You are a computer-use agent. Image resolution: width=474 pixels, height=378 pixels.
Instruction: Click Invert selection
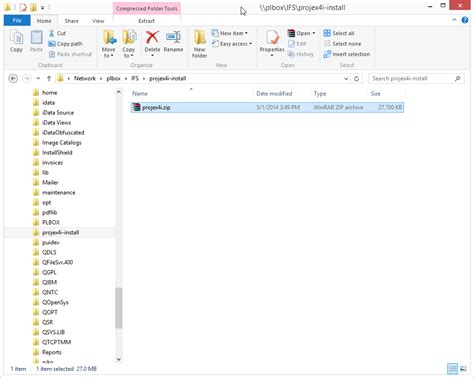[347, 54]
